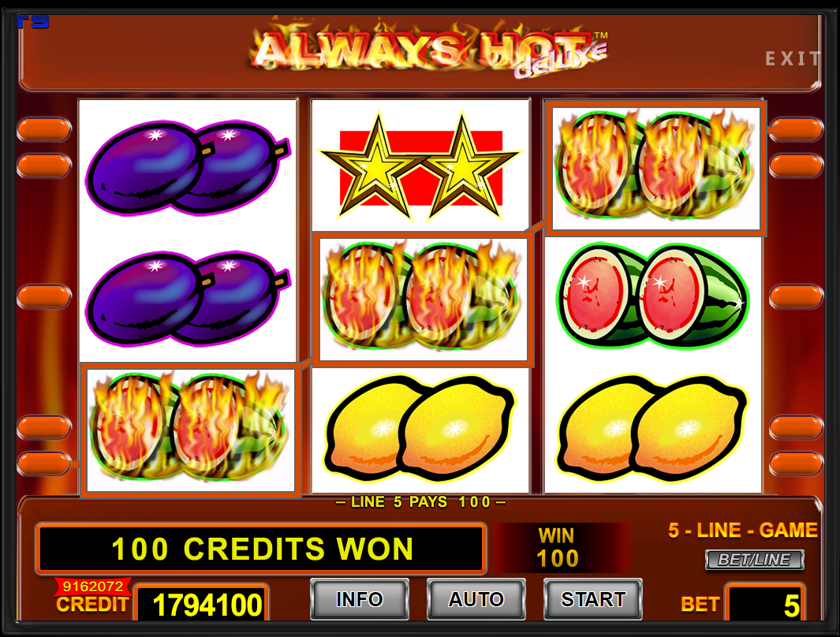Click the top-left orange line indicator
Image resolution: width=840 pixels, height=637 pixels.
(x=44, y=129)
